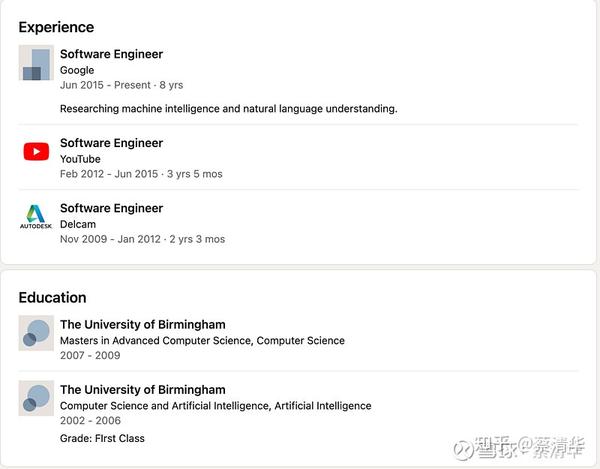Open The University of Birmingham Masters entry
The image size is (600, 469).
pos(143,324)
